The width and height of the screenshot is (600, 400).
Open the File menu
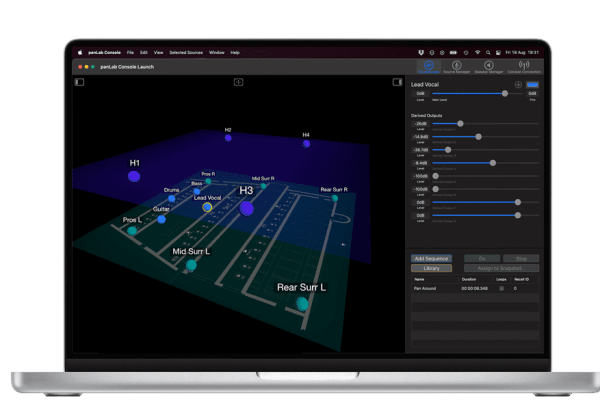(x=130, y=52)
